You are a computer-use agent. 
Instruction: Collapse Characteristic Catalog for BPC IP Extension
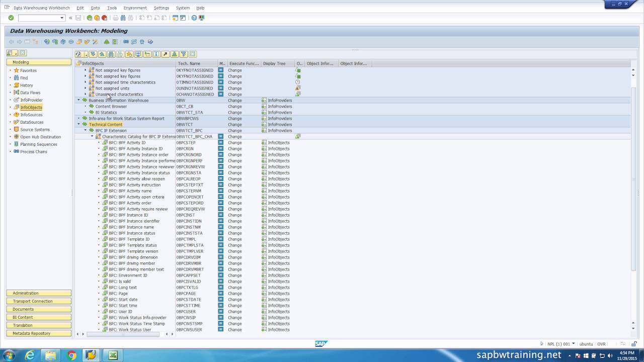pos(92,136)
